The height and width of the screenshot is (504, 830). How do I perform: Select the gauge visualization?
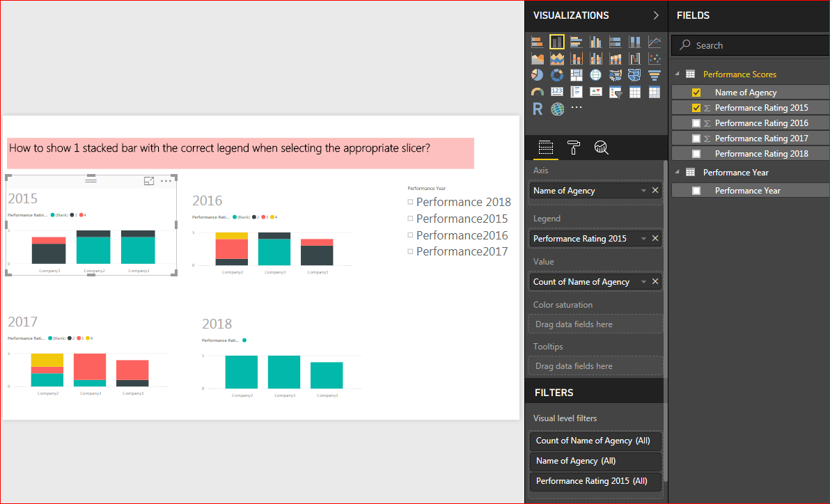538,92
